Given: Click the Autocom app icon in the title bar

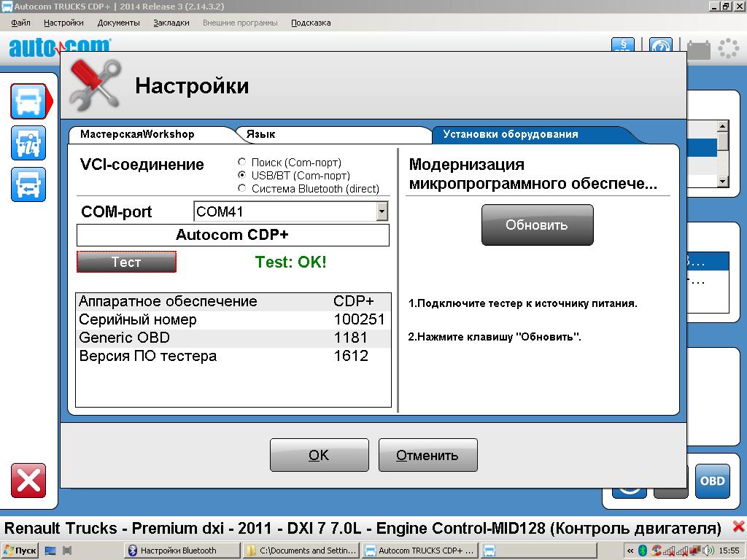Looking at the screenshot, I should click(7, 6).
